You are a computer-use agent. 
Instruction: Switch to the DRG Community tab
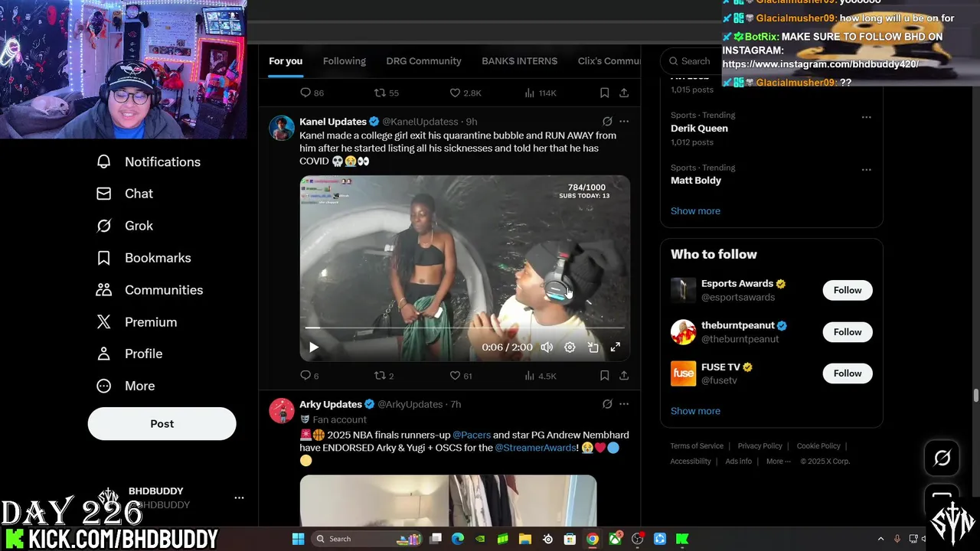pyautogui.click(x=423, y=61)
